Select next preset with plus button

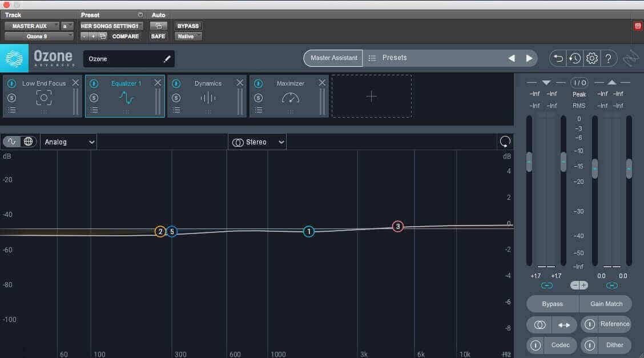point(93,37)
